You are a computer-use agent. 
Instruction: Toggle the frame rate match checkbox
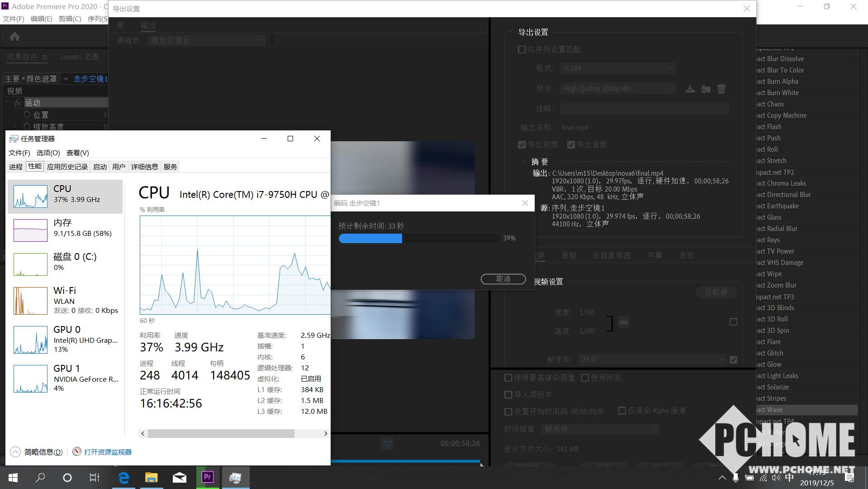tap(733, 359)
